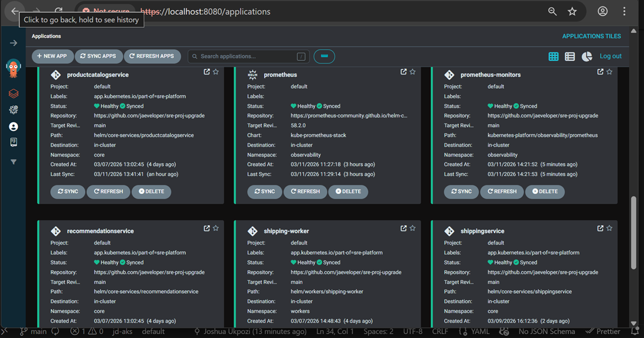Open Documentation icon in sidebar
Screen dimensions: 644x338
pyautogui.click(x=14, y=142)
